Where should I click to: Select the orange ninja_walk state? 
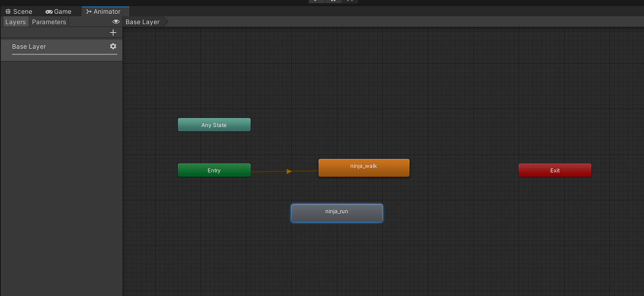point(364,168)
